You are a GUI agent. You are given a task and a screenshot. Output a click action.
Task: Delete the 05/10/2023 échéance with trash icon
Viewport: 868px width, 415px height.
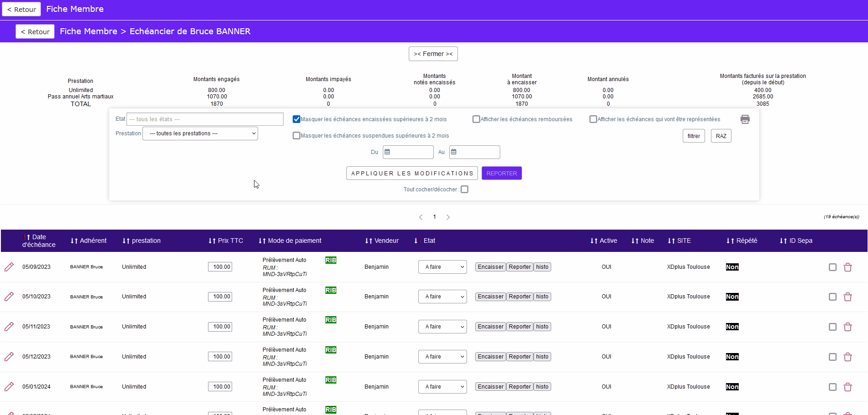[x=848, y=297]
